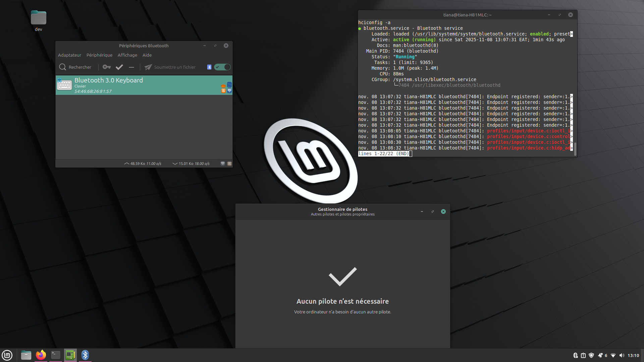Switch to Bluetooth manager taskbar icon
The width and height of the screenshot is (644, 362).
click(85, 355)
